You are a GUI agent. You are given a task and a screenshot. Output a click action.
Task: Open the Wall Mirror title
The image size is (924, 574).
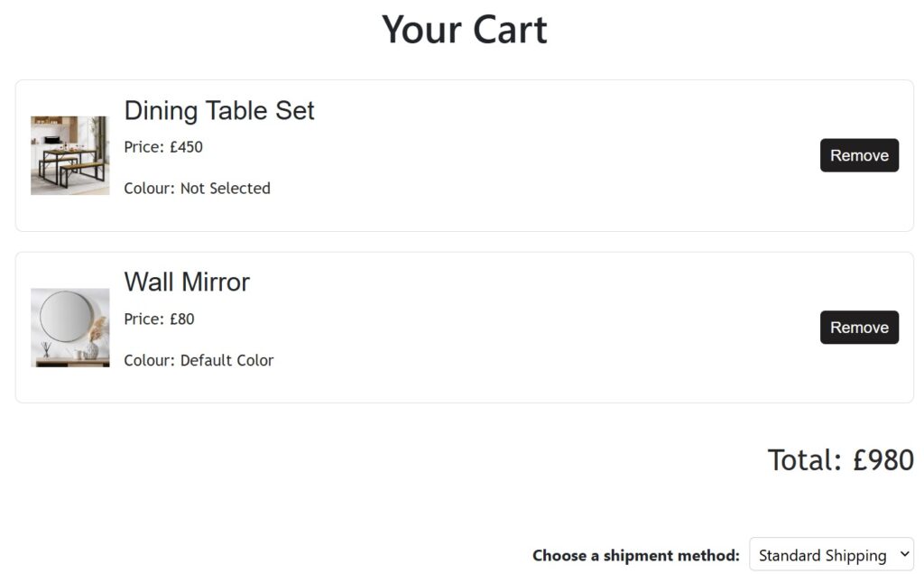187,282
